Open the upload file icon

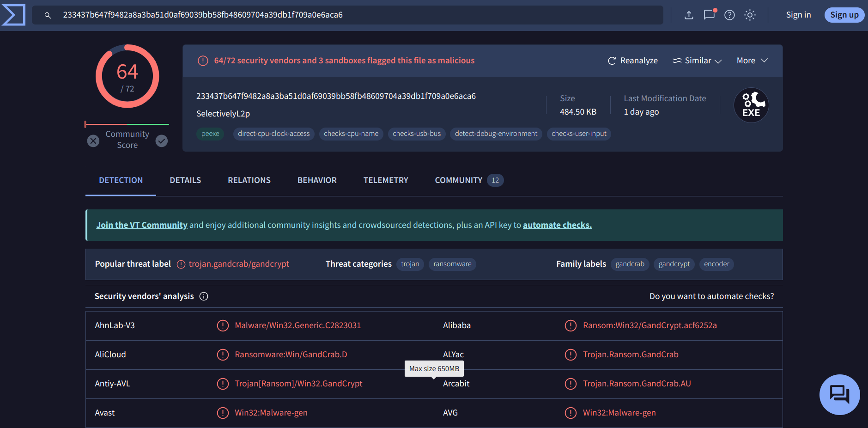coord(689,15)
